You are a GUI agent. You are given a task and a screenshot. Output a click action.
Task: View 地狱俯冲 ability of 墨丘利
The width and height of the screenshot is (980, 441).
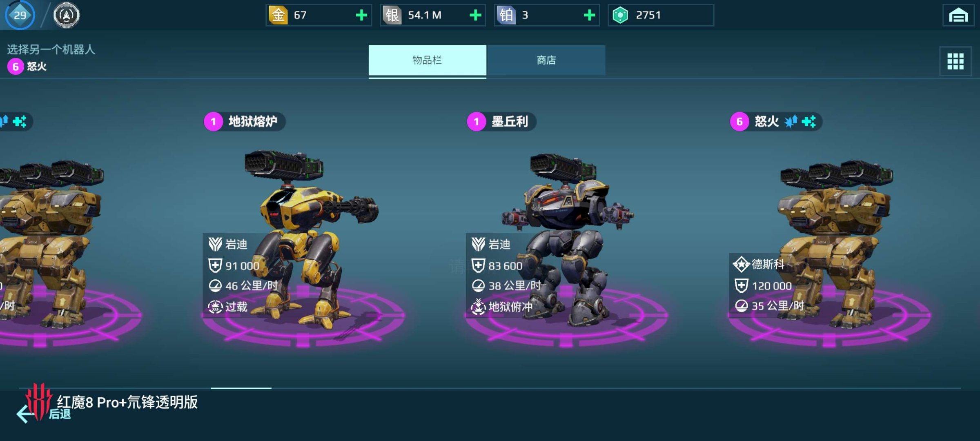pos(502,307)
